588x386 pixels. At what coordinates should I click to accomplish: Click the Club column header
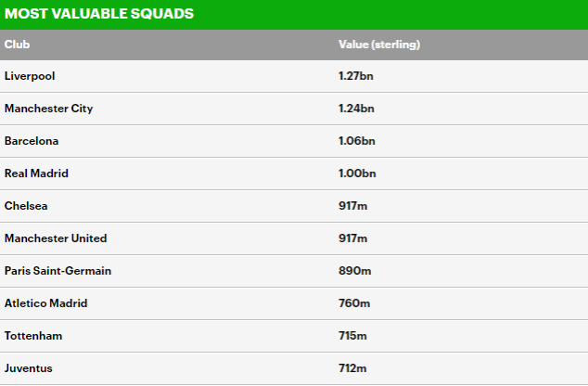[x=17, y=44]
